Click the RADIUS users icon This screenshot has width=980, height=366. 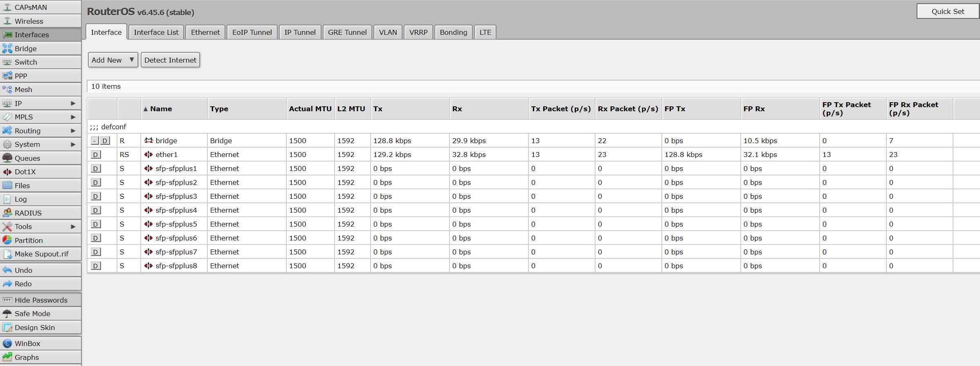7,213
